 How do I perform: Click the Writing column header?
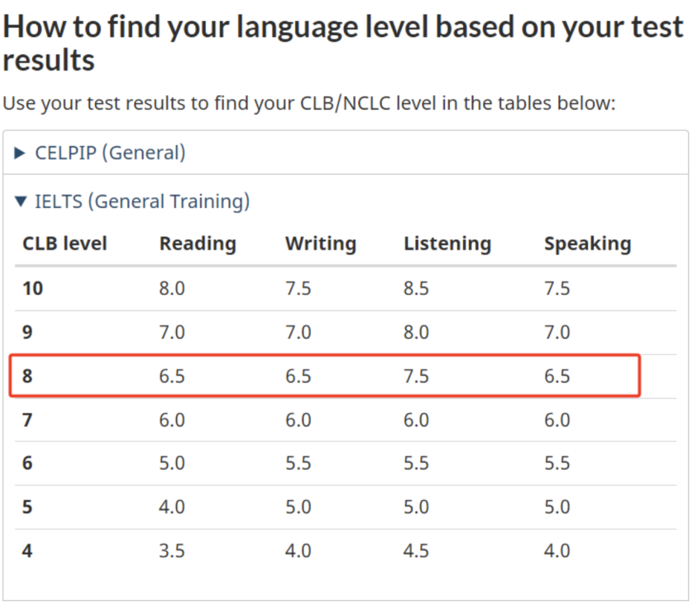pos(321,244)
